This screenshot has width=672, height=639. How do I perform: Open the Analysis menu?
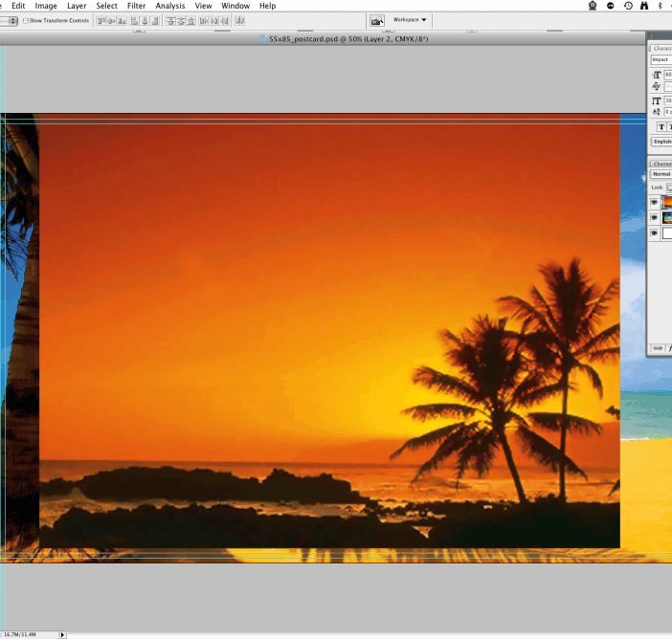(x=170, y=6)
